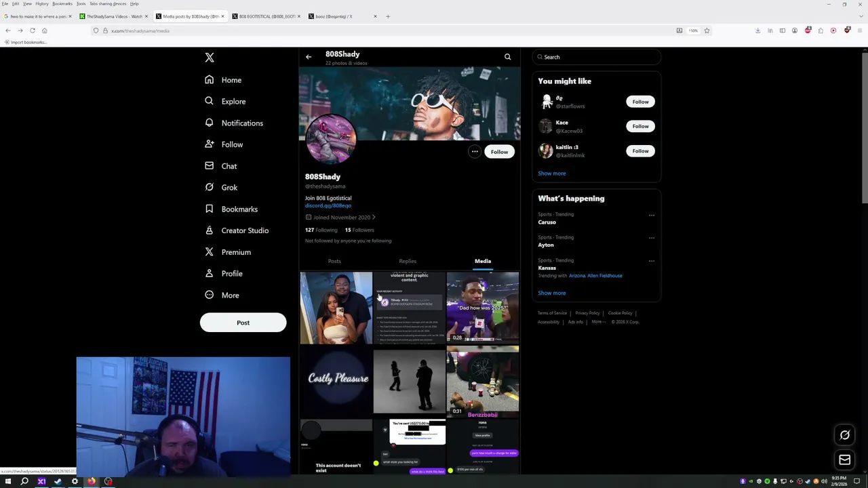
Task: Open options for Kansas trend
Action: pyautogui.click(x=652, y=262)
